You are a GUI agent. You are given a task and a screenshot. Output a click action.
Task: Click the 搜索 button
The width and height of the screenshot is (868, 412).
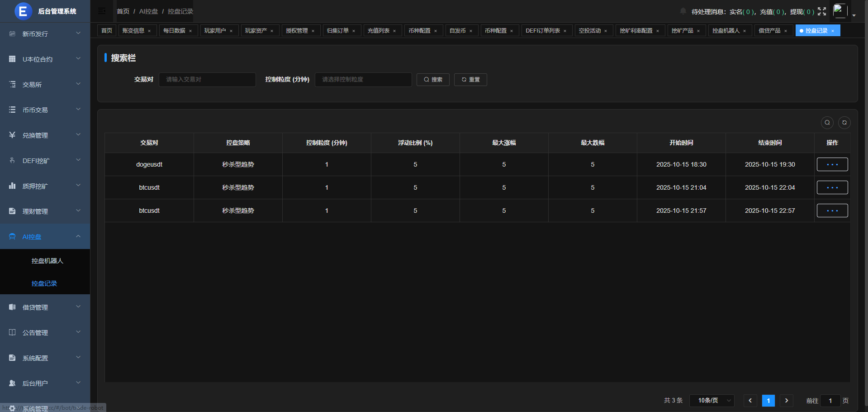coord(432,80)
